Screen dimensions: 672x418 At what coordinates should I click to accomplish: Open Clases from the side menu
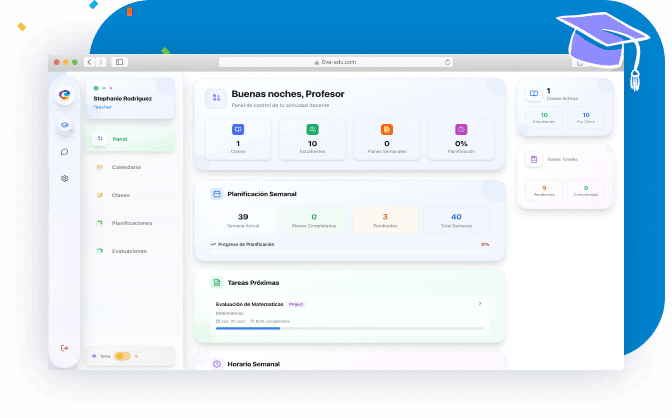click(120, 195)
